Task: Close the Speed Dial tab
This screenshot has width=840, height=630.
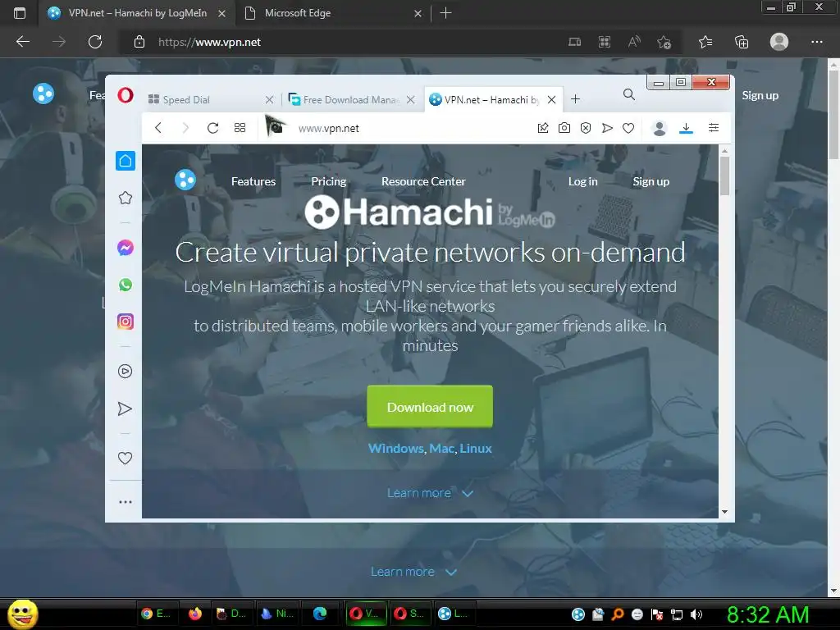Action: tap(269, 99)
